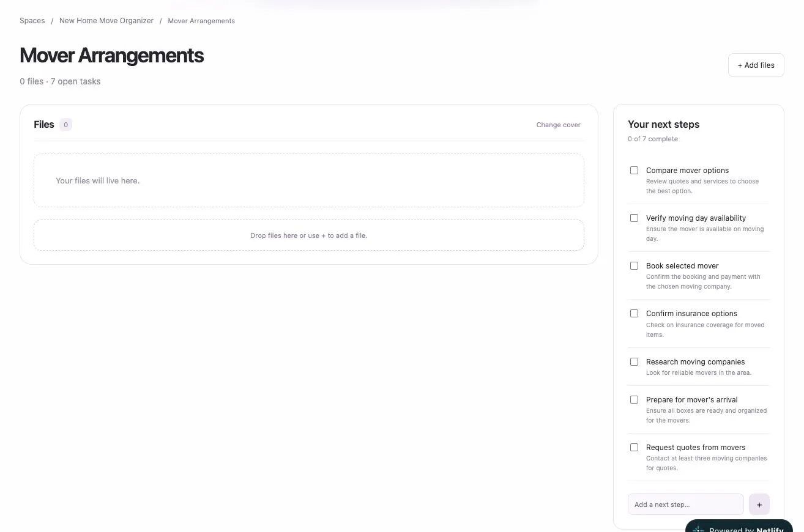The image size is (804, 532).
Task: Click the 'Files' panel heading
Action: (44, 125)
